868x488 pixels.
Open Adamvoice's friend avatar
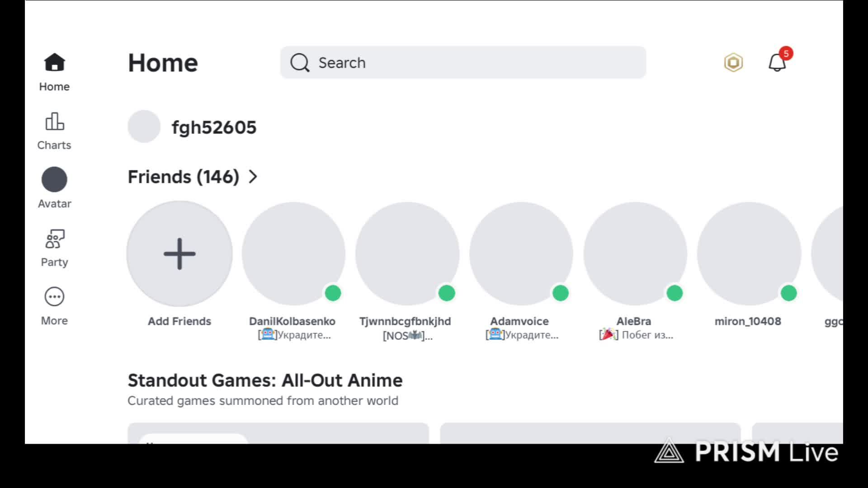pos(521,253)
